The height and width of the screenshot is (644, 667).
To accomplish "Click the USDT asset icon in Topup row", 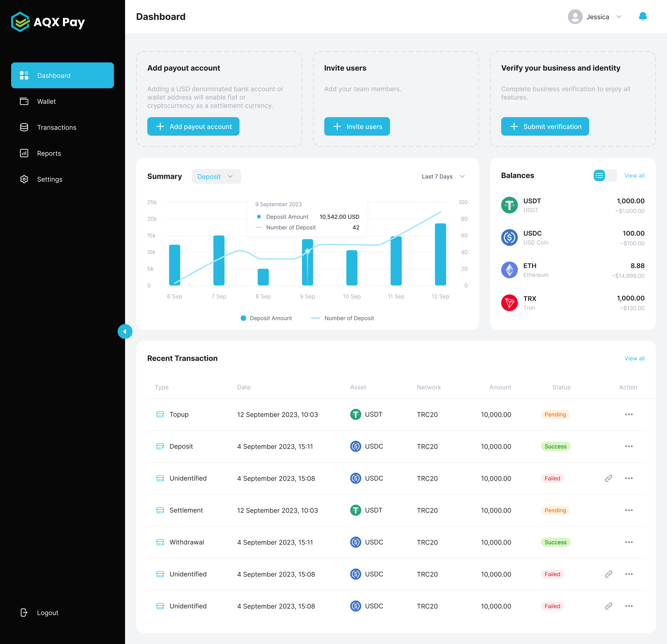I will 356,414.
